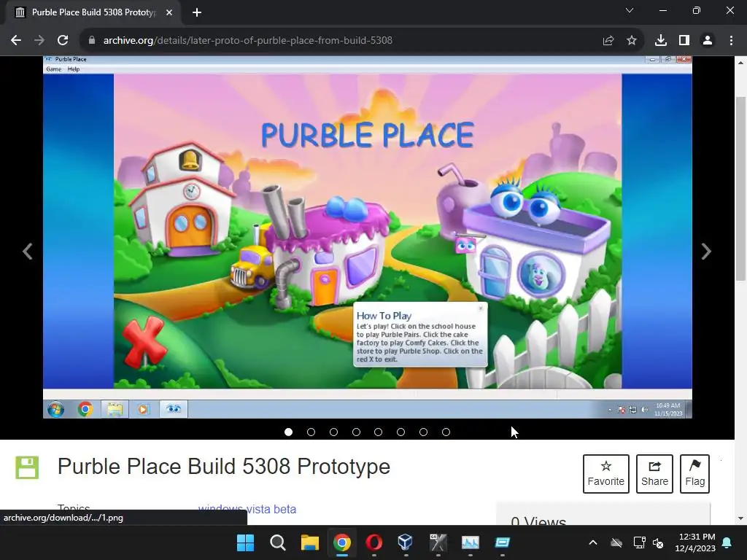
Task: Open the share page icon in address bar
Action: tap(608, 41)
